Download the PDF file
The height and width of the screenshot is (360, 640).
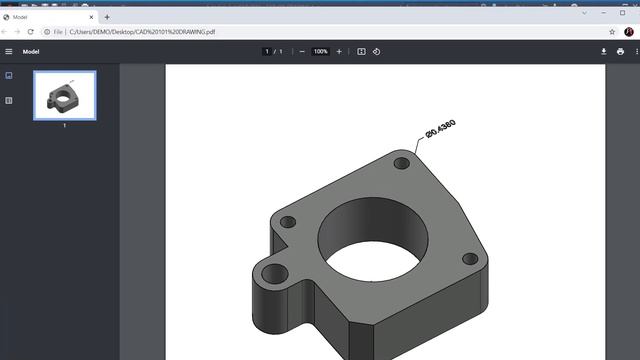(604, 51)
